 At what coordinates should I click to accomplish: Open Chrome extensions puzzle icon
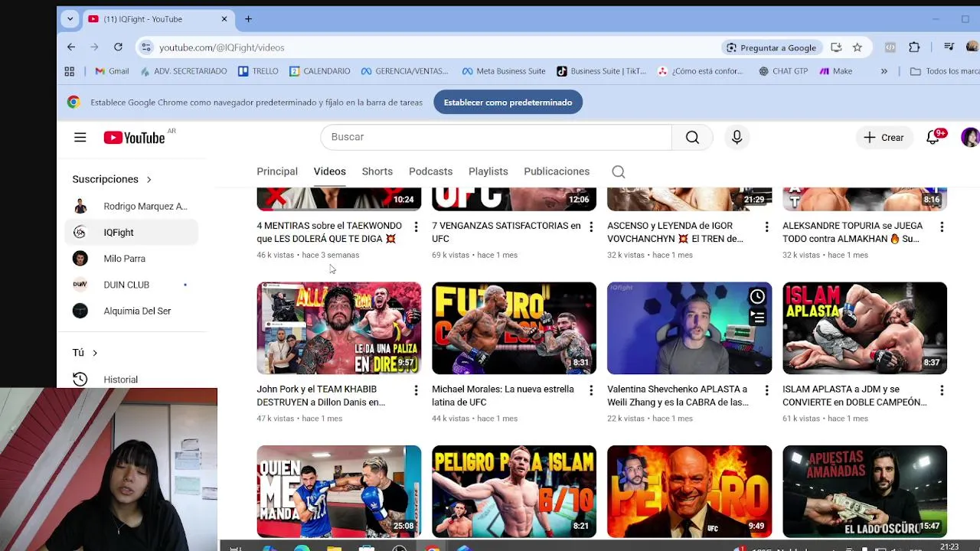(914, 47)
